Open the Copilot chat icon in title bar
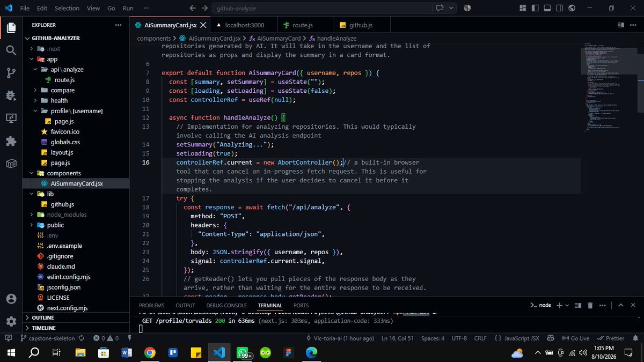The image size is (644, 362). 441,9
